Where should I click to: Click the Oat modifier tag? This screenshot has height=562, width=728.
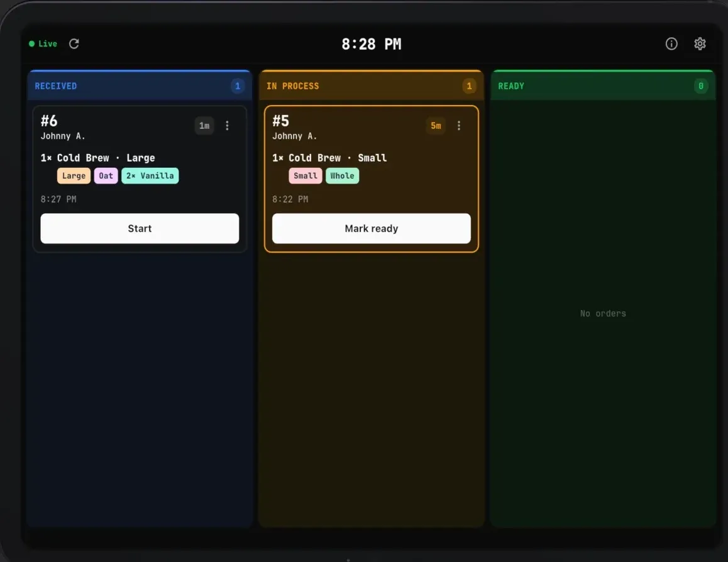pos(106,176)
